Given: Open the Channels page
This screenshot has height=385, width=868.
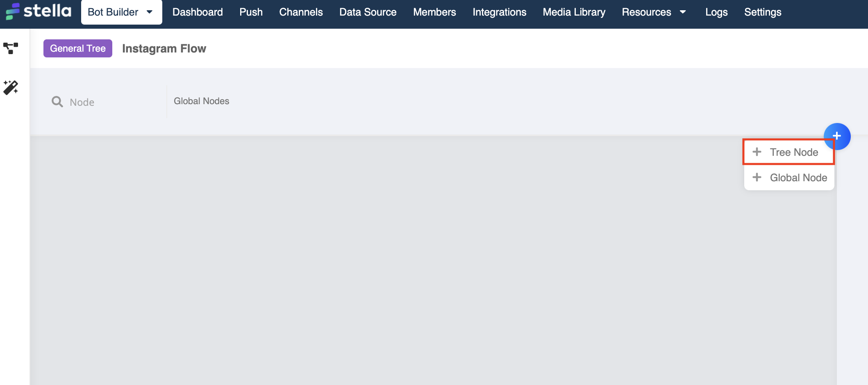Looking at the screenshot, I should pyautogui.click(x=301, y=12).
